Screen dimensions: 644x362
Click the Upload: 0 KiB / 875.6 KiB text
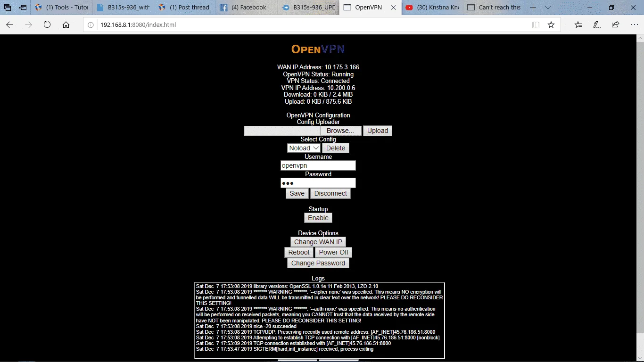coord(318,101)
